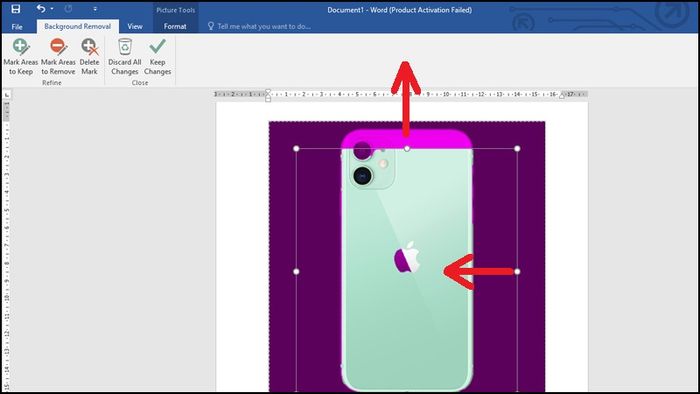
Task: Click the top-left selection handle of the removal box
Action: pyautogui.click(x=296, y=149)
